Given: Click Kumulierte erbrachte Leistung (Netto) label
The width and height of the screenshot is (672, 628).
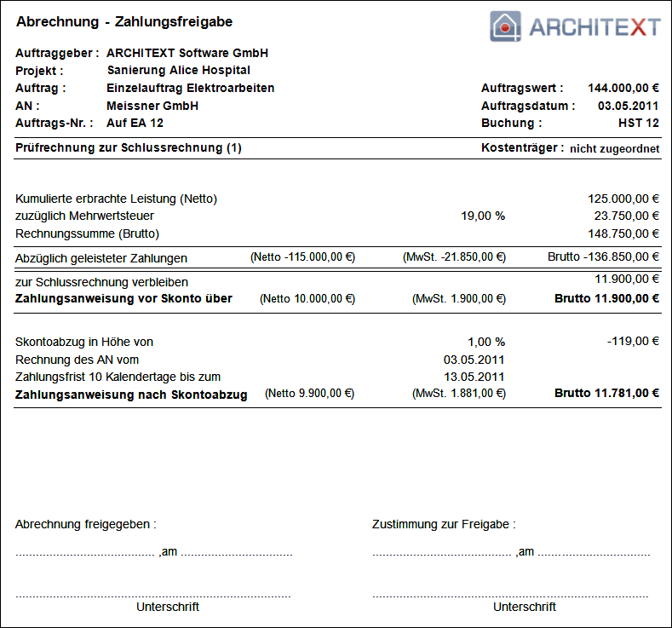Looking at the screenshot, I should [116, 199].
